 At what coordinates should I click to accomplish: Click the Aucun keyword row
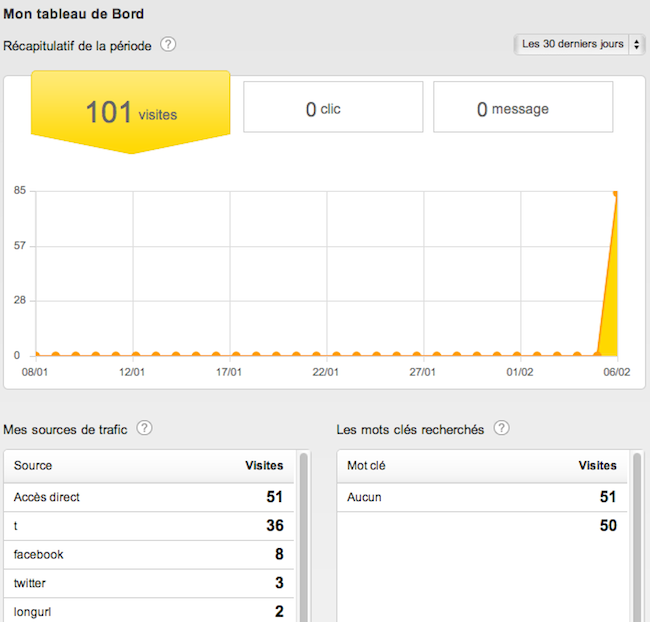coord(481,497)
